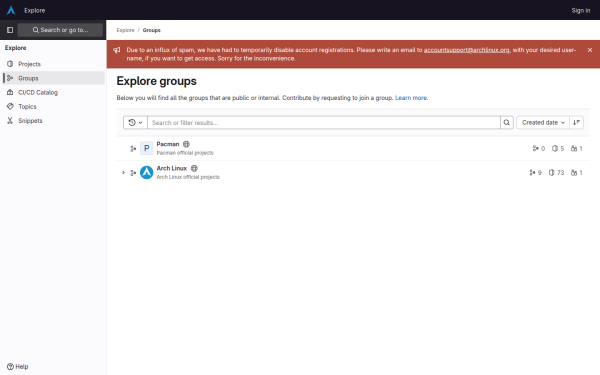This screenshot has width=600, height=375.
Task: Open the accountsupport@archlinux.org email link
Action: 466,50
